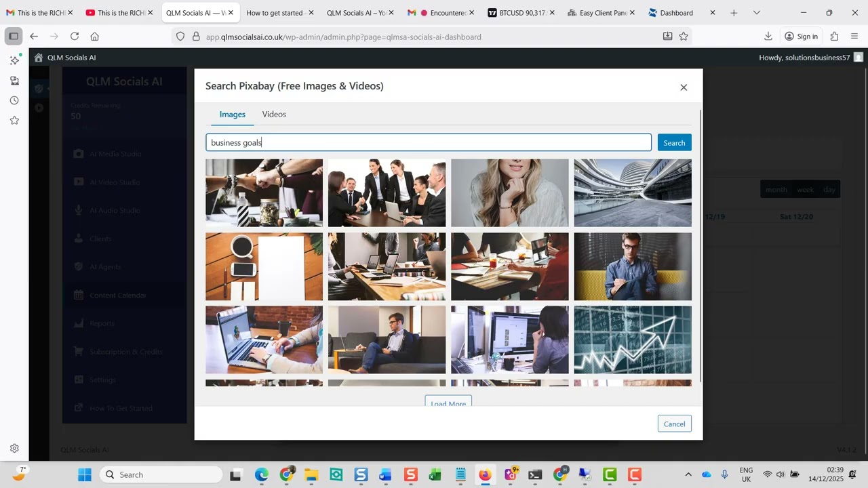Viewport: 868px width, 488px height.
Task: Reload the current page
Action: (x=75, y=37)
